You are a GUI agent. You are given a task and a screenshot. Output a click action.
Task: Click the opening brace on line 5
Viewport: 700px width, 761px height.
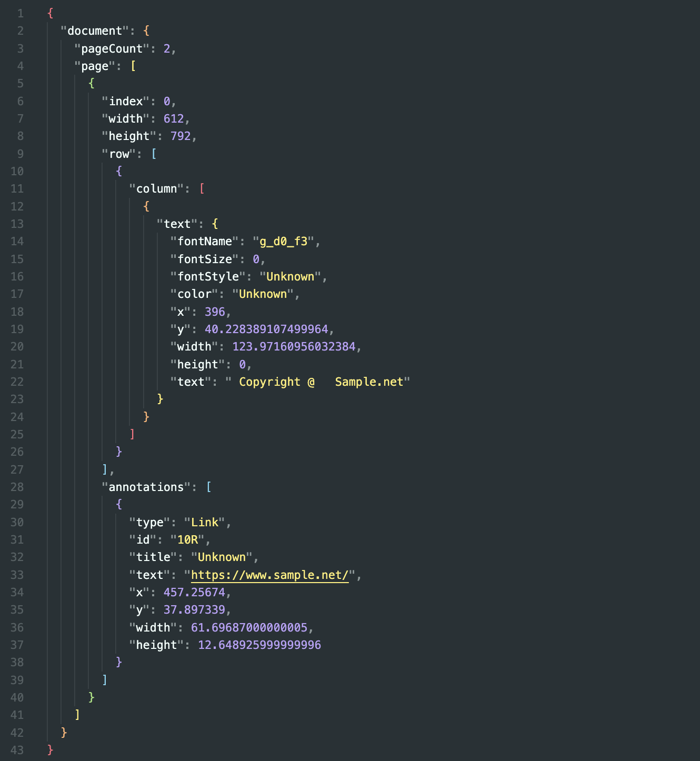pyautogui.click(x=92, y=83)
